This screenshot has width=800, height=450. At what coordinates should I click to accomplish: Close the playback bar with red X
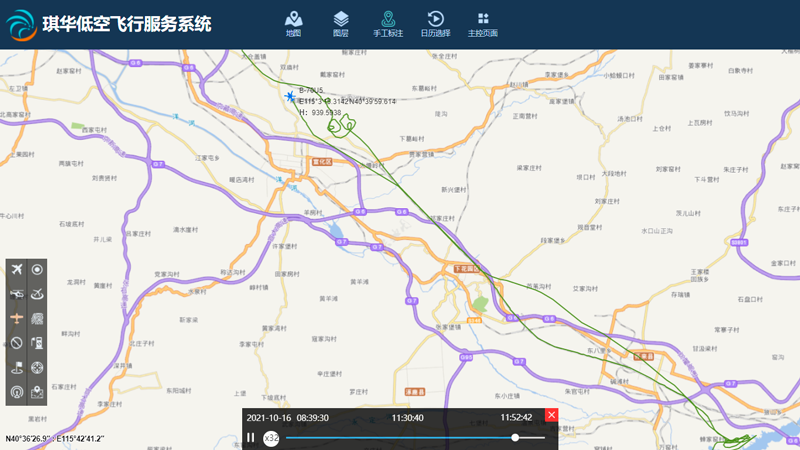point(551,415)
